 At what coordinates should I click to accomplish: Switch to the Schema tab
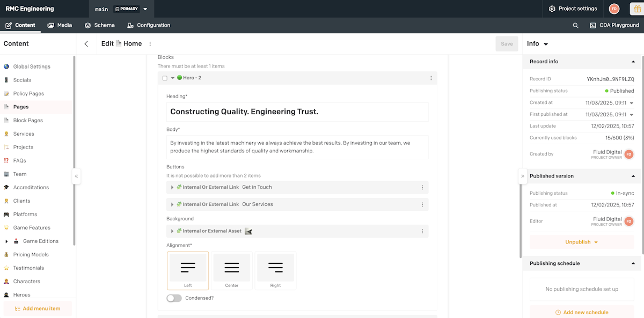pos(100,25)
